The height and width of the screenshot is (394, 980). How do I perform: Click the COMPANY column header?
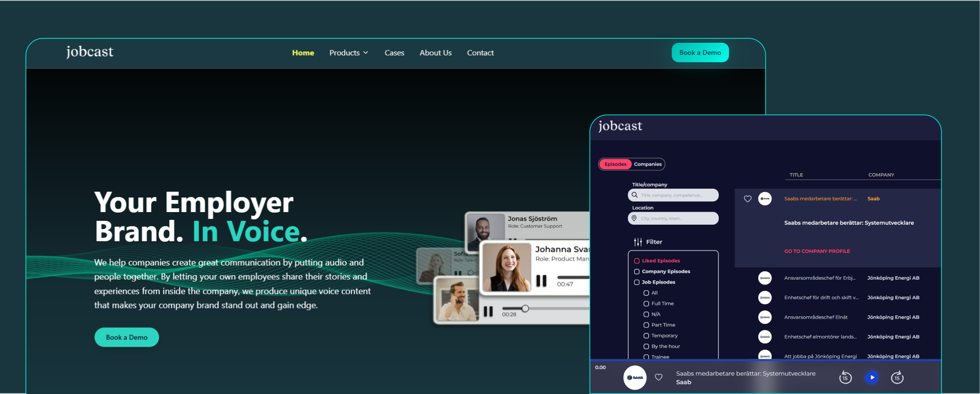point(881,175)
